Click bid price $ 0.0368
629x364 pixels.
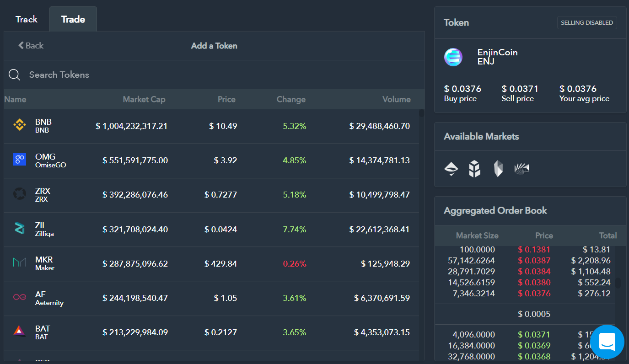pos(534,357)
